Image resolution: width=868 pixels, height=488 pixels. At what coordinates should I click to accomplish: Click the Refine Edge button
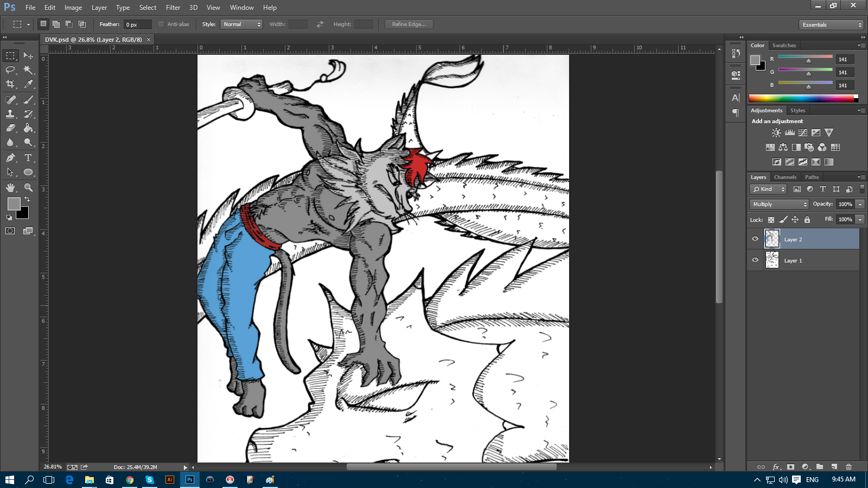coord(409,24)
